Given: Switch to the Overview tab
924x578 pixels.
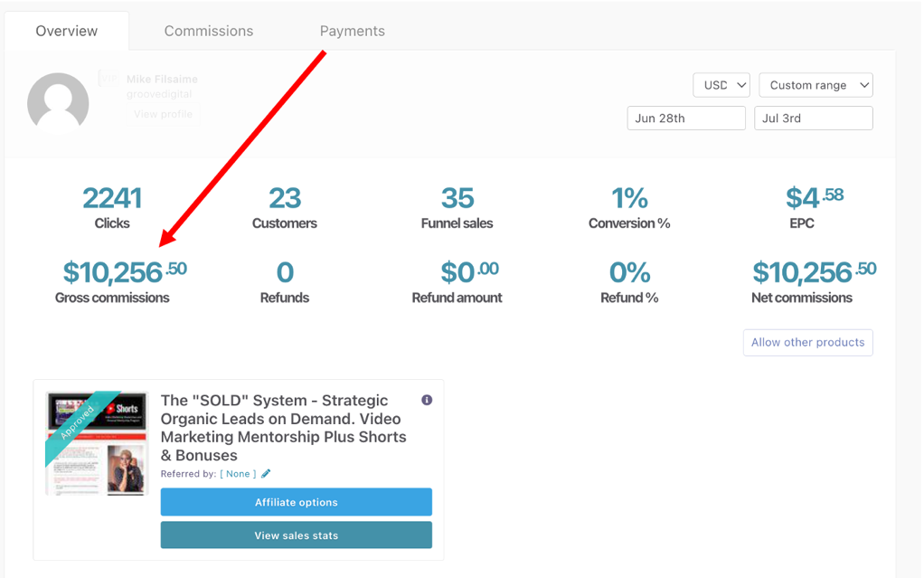Looking at the screenshot, I should coord(66,31).
